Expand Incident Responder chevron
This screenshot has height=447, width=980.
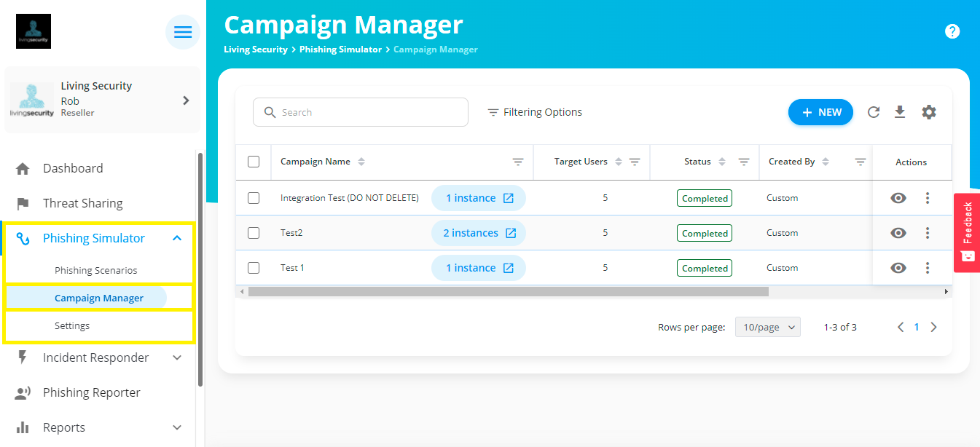[177, 357]
